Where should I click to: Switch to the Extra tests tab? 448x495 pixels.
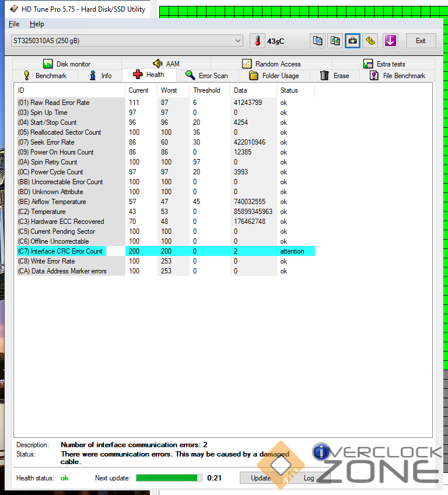click(384, 64)
